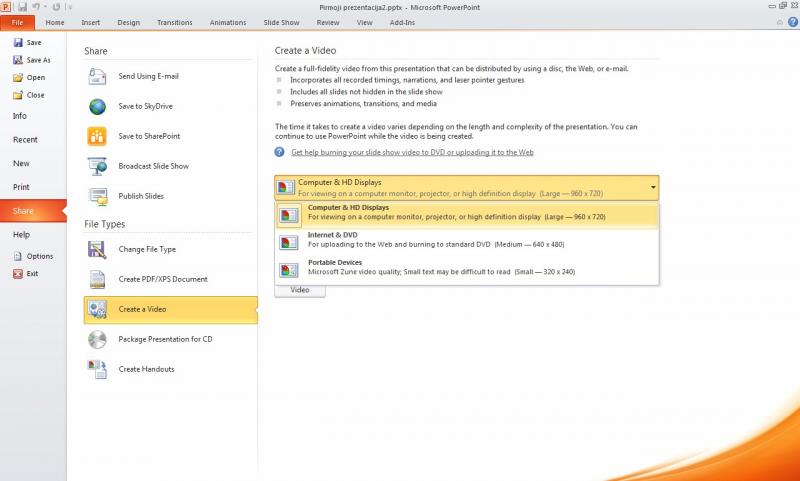Open the Design tab
Image resolution: width=800 pixels, height=481 pixels.
point(129,22)
